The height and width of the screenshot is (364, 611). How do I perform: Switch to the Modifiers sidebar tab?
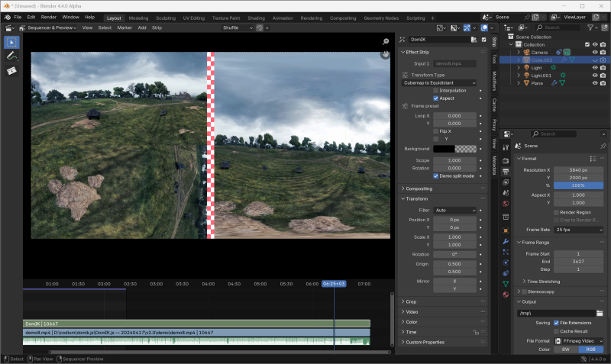click(x=494, y=81)
